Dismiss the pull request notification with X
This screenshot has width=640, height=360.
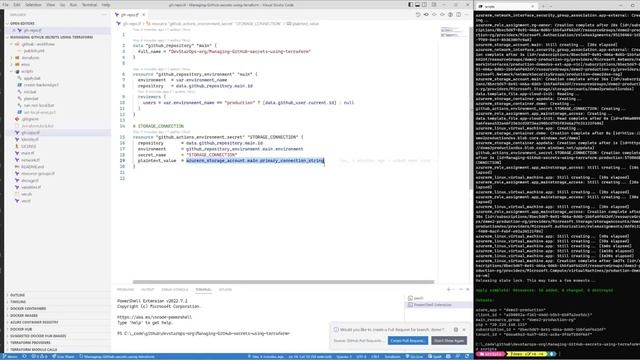pos(464,329)
